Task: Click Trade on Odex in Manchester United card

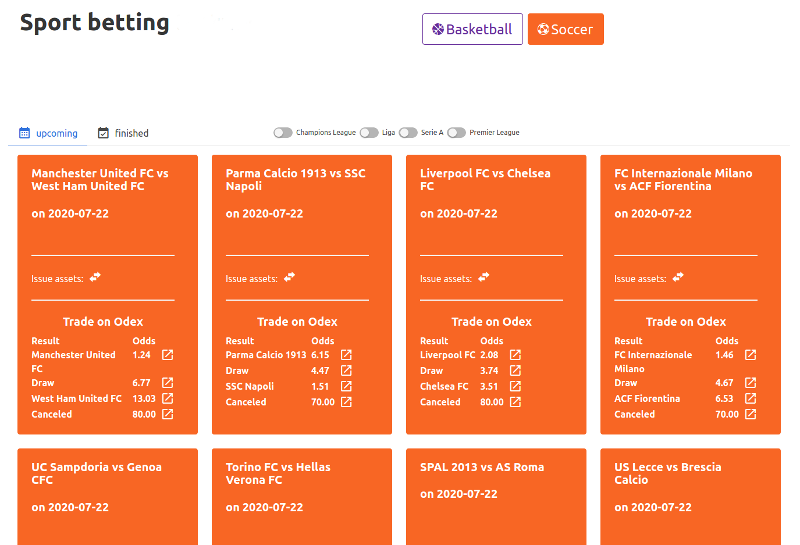Action: pyautogui.click(x=103, y=321)
